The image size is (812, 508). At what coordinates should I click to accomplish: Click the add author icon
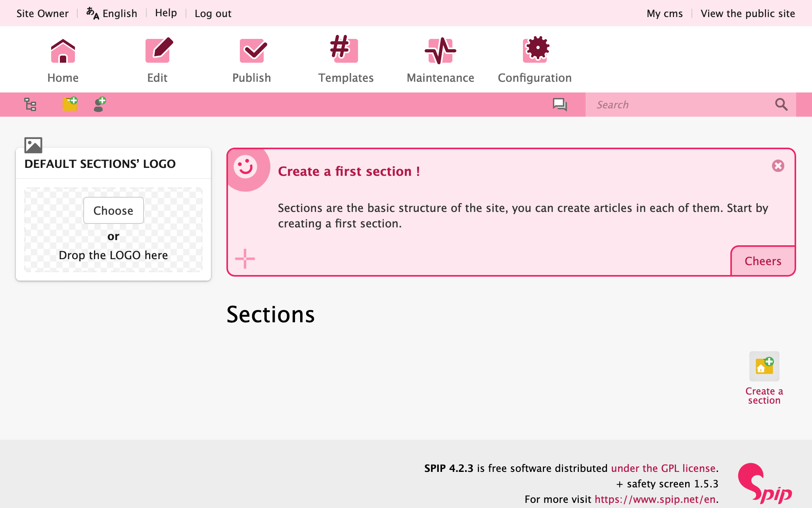click(x=100, y=104)
